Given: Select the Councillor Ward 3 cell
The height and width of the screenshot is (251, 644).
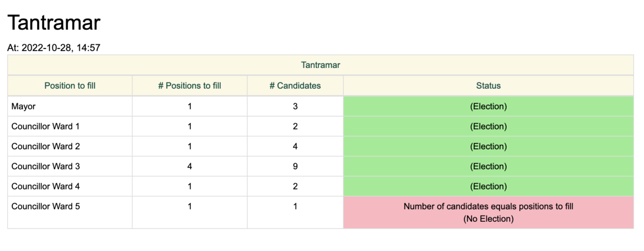Looking at the screenshot, I should pyautogui.click(x=70, y=166).
